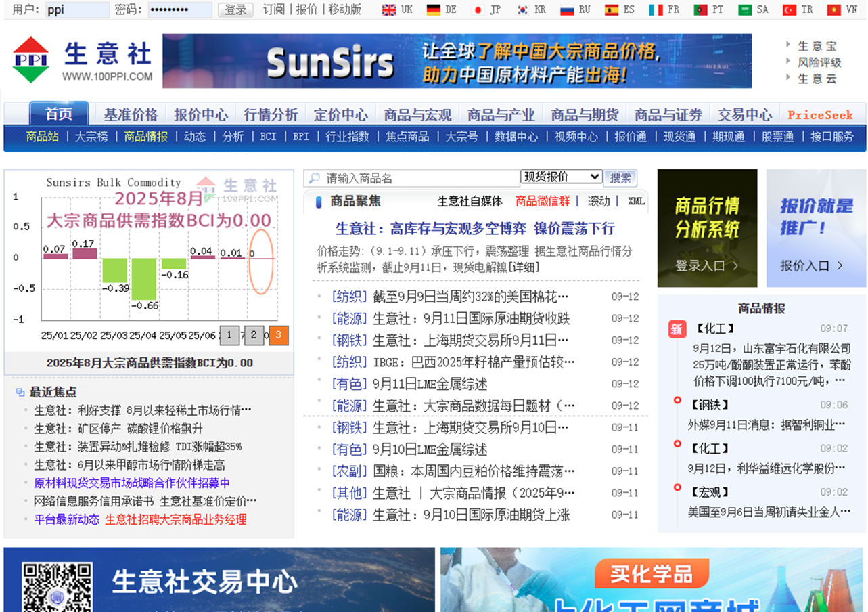Open 生意社招聘大宗商品业务经理 red link

point(175,519)
